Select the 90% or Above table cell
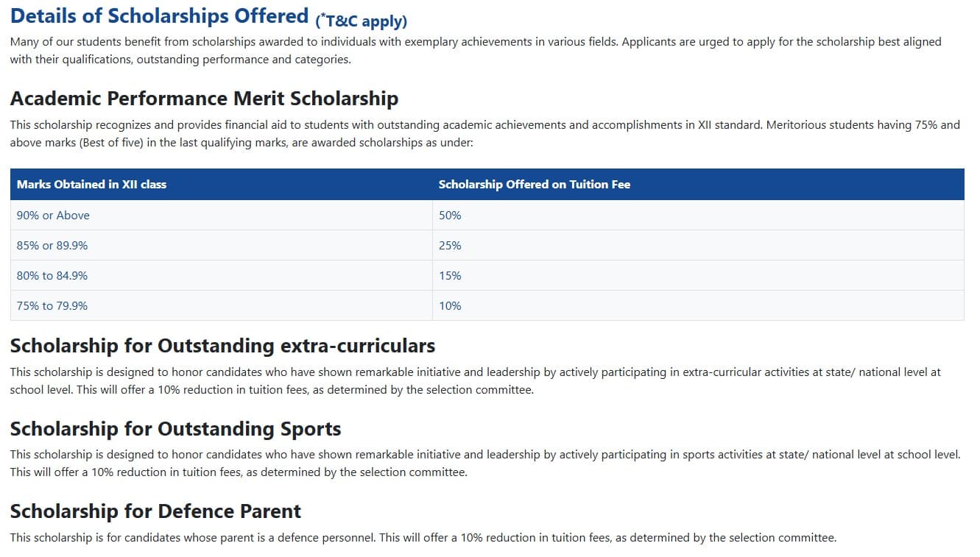The height and width of the screenshot is (557, 980). [53, 216]
